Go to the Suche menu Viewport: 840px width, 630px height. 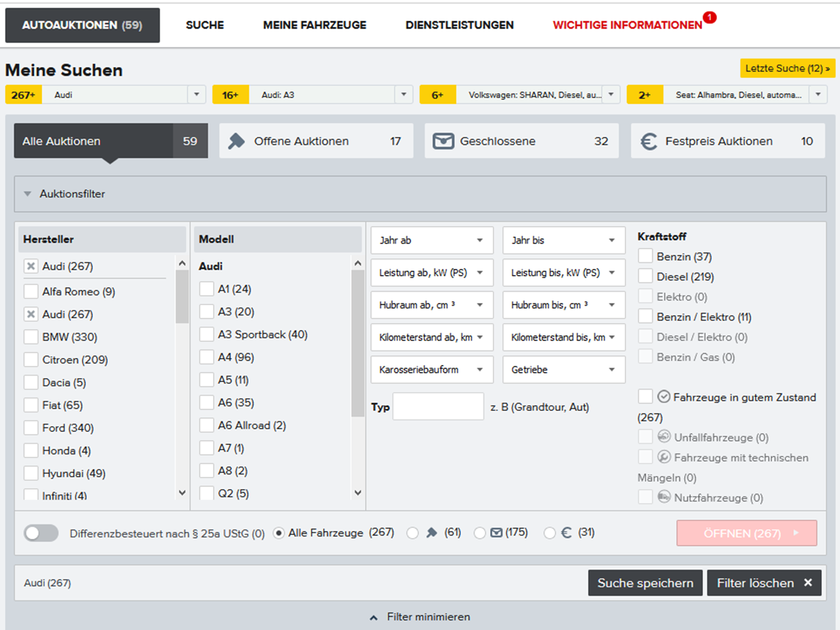tap(205, 25)
